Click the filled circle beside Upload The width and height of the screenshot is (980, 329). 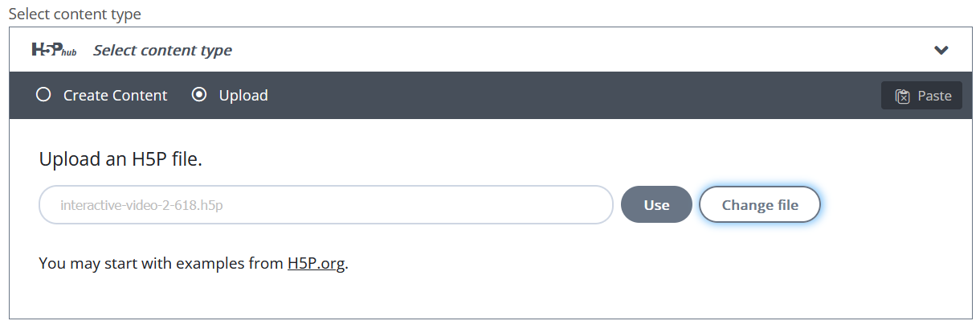point(198,95)
